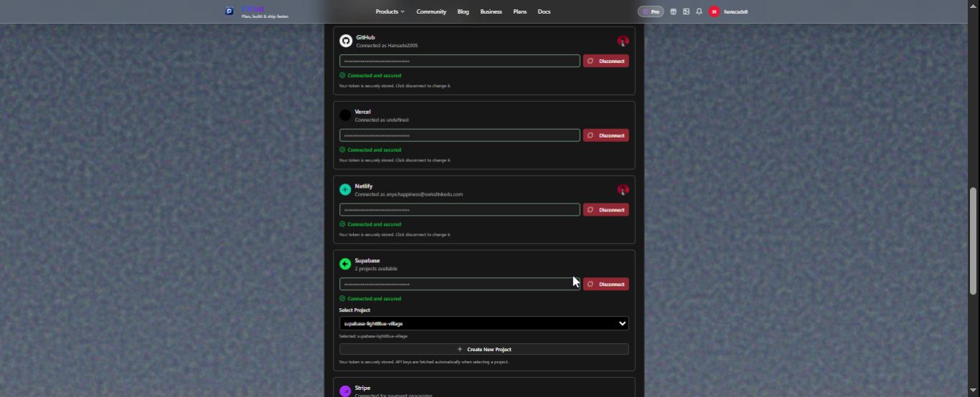Click the GitHub logo icon

[346, 41]
